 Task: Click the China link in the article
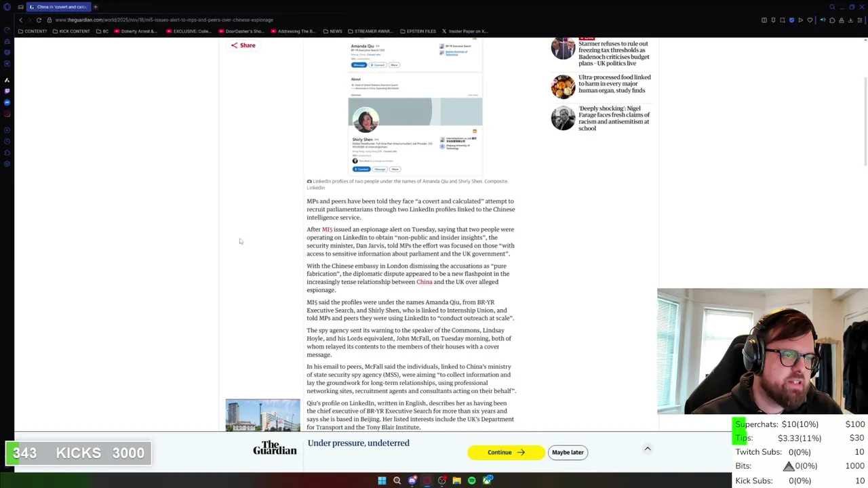(424, 282)
